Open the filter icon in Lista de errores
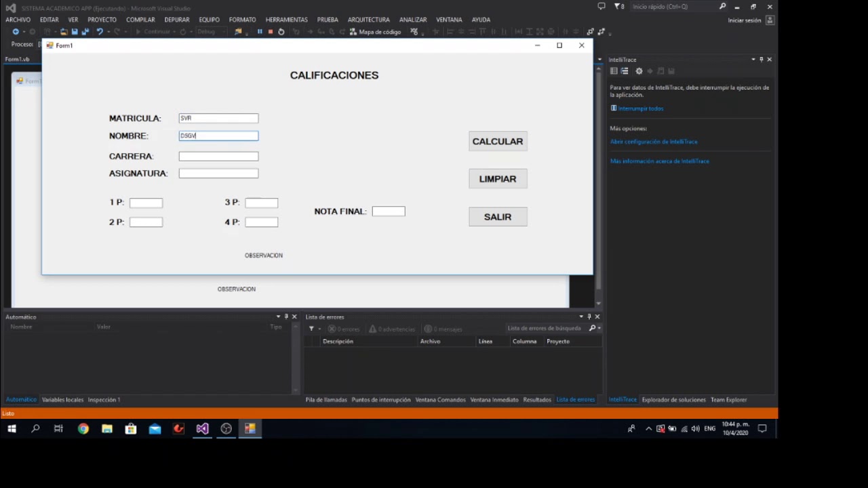Viewport: 868px width, 488px height. (x=311, y=329)
